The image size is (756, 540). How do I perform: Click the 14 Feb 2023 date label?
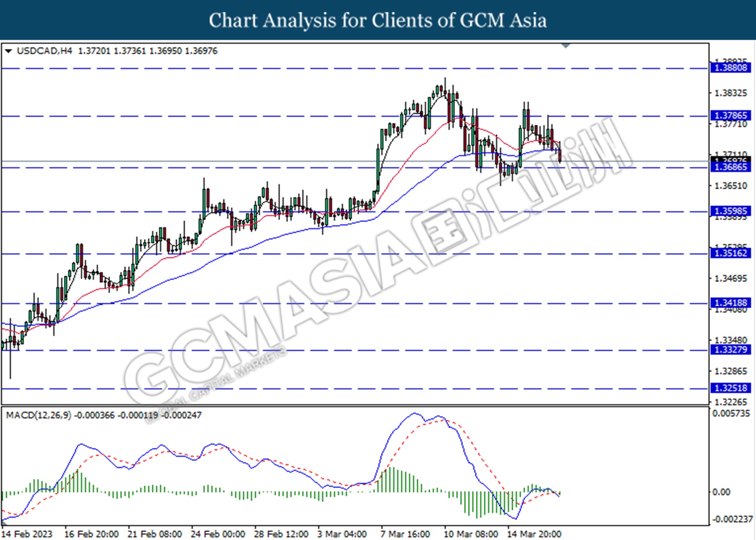[26, 534]
